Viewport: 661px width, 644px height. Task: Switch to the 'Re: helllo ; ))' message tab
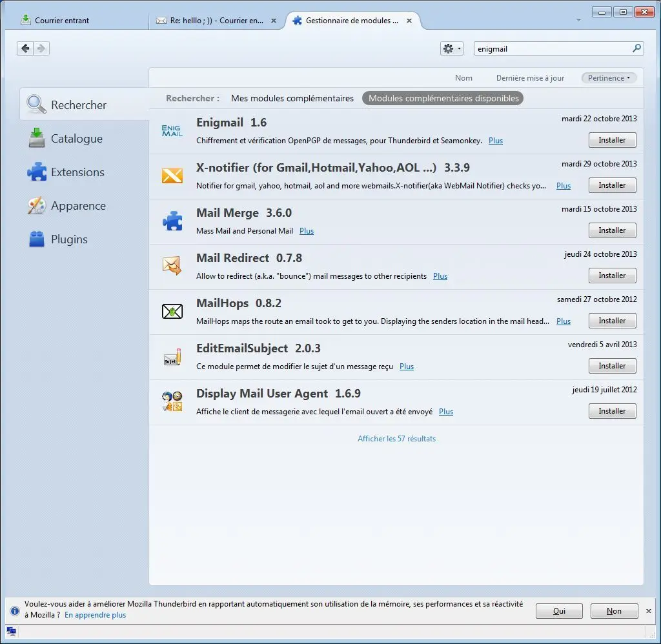click(217, 20)
